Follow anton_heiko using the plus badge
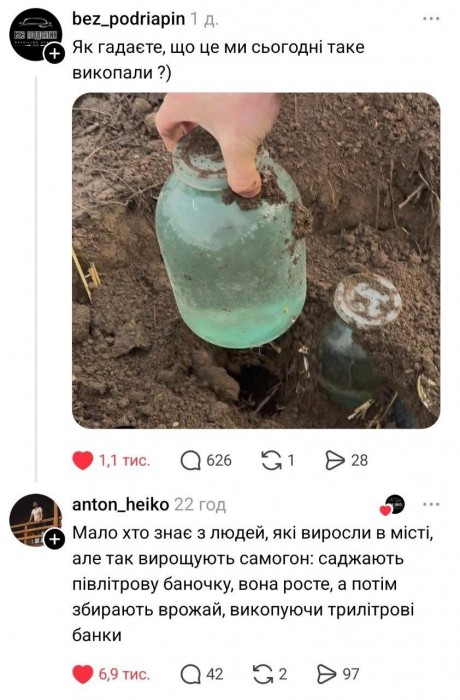This screenshot has width=460, height=700. tap(54, 540)
